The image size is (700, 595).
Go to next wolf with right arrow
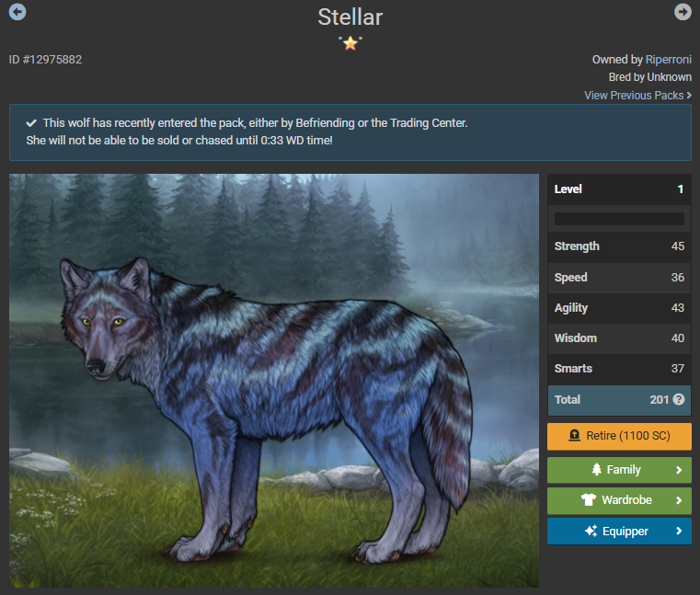pyautogui.click(x=683, y=12)
